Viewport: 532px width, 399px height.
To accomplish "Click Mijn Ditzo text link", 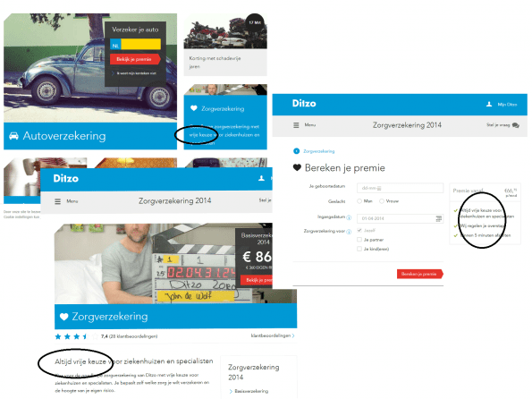I will 507,105.
